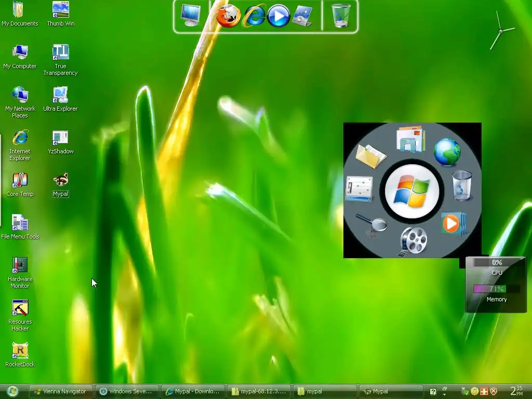The image size is (532, 399).
Task: Click the film reel icon in navigator
Action: pyautogui.click(x=413, y=241)
